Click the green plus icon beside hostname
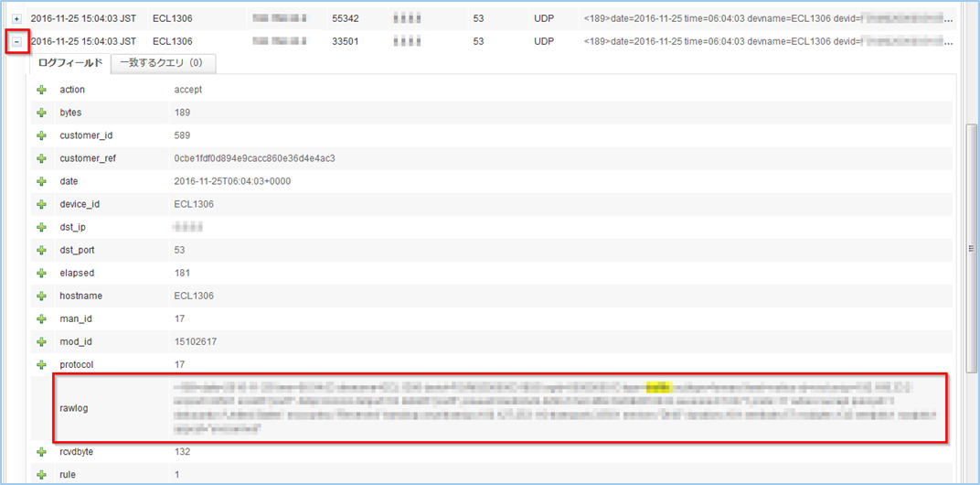The height and width of the screenshot is (485, 980). point(42,296)
